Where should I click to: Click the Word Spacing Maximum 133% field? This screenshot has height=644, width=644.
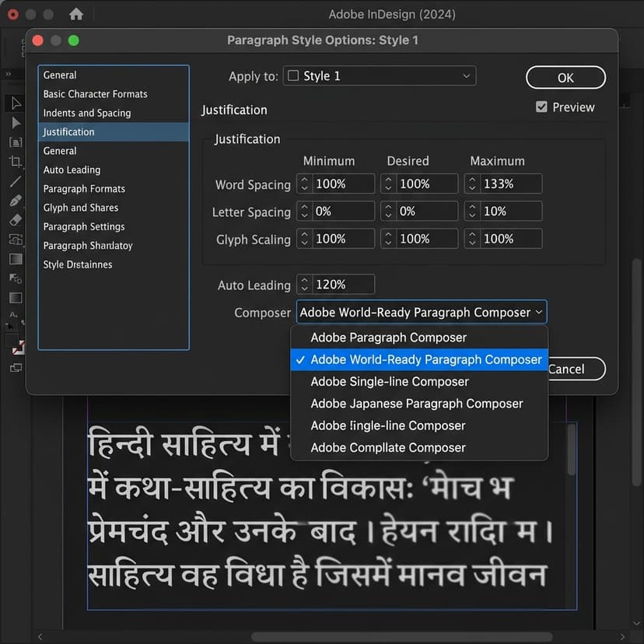click(510, 184)
